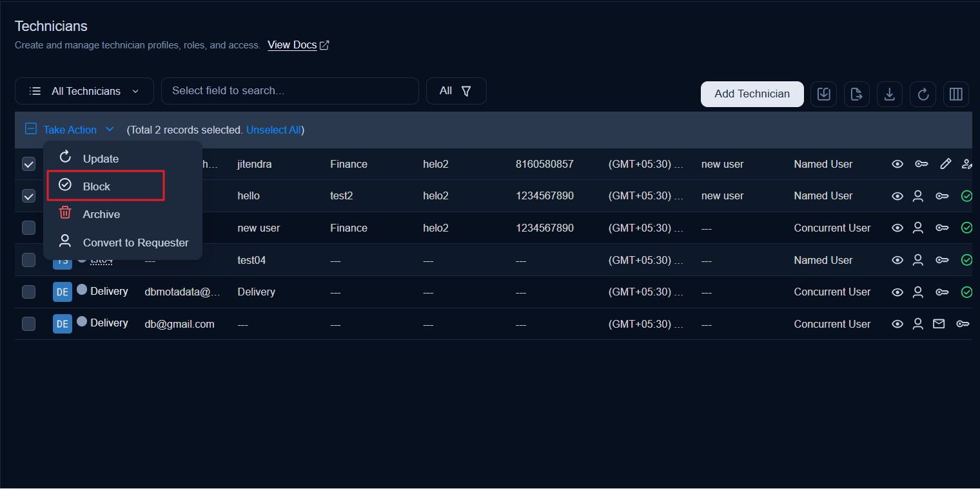This screenshot has height=489, width=980.
Task: Click the key icon in jitendra row
Action: 921,164
